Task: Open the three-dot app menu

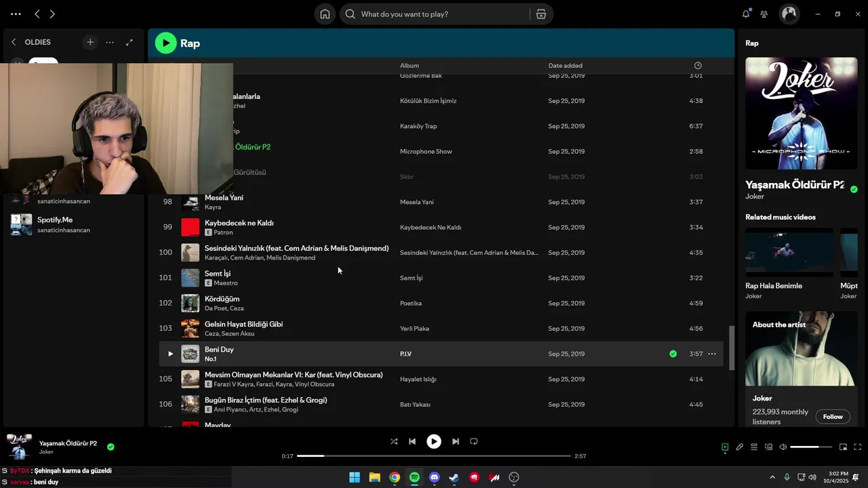Action: (x=16, y=14)
